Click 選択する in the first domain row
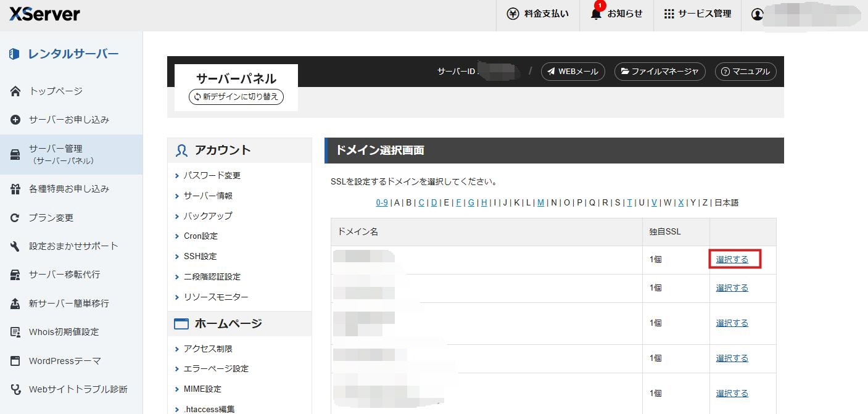Viewport: 868px width, 414px height. 732,260
